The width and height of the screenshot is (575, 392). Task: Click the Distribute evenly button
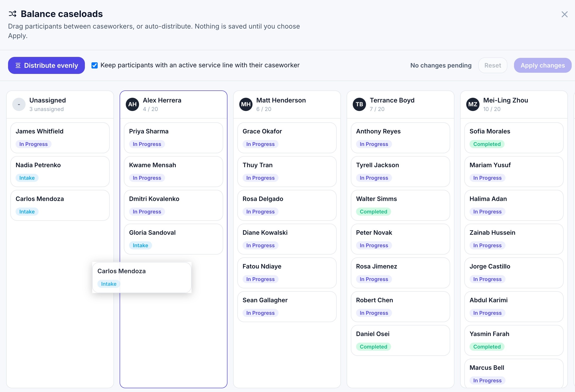click(46, 65)
